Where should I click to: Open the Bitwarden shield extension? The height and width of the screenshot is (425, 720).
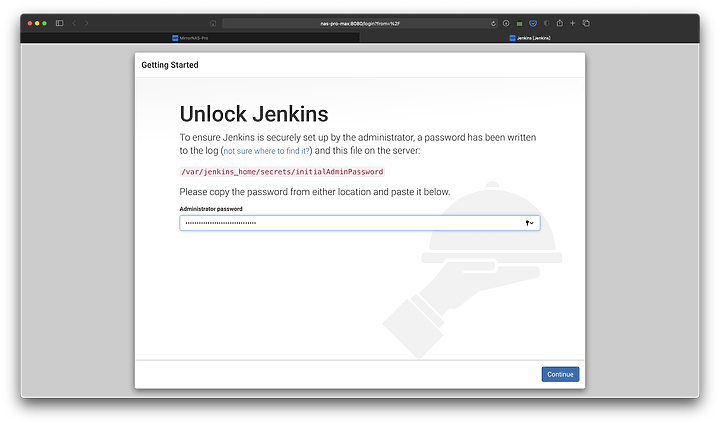533,23
